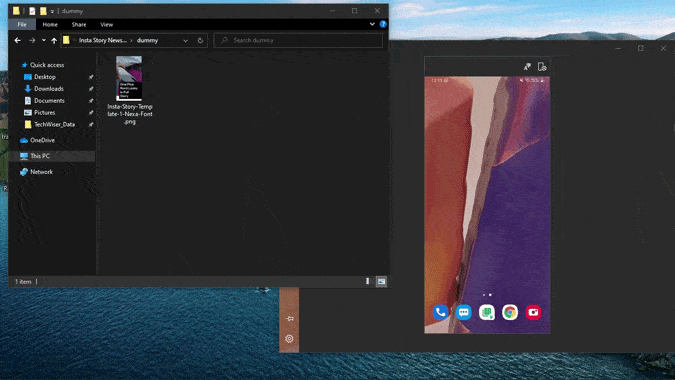675x380 pixels.
Task: Switch to large icons view in the status bar
Action: click(x=381, y=281)
